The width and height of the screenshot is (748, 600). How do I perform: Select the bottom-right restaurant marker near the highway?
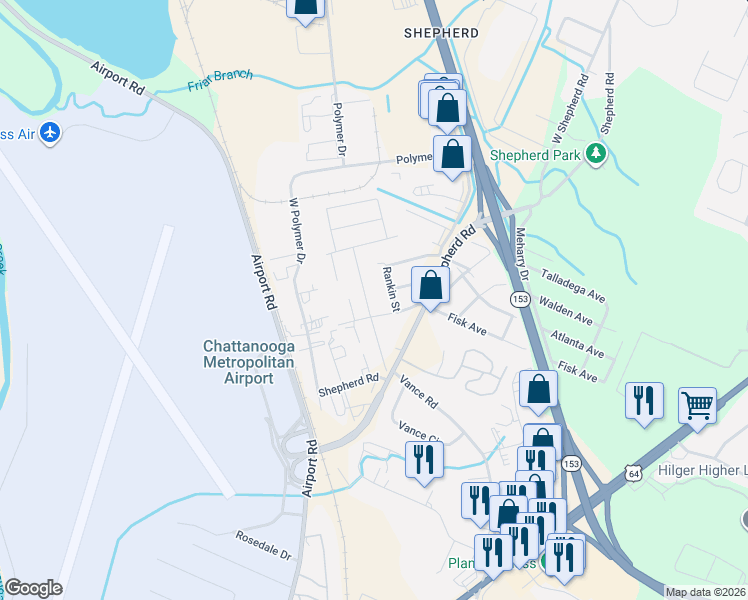(x=564, y=560)
